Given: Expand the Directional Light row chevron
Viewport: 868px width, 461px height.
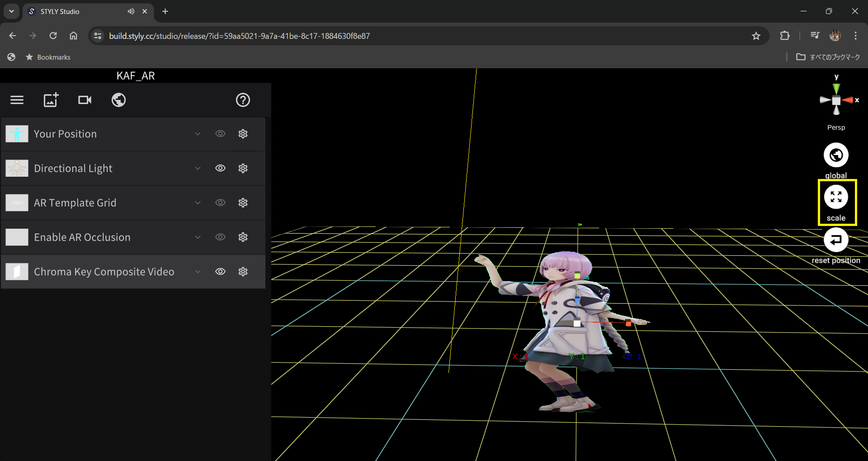Looking at the screenshot, I should [x=198, y=168].
